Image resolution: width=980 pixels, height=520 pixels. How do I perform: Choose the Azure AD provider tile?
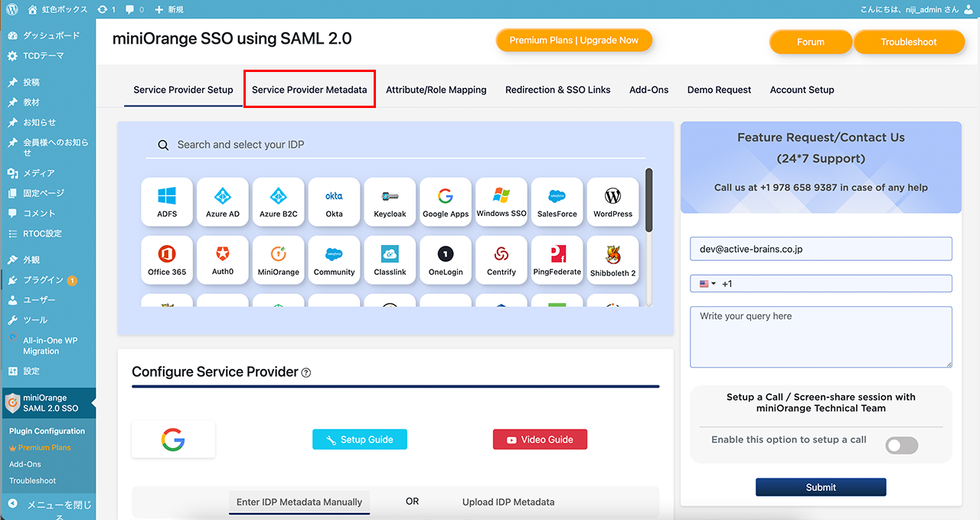(x=223, y=202)
